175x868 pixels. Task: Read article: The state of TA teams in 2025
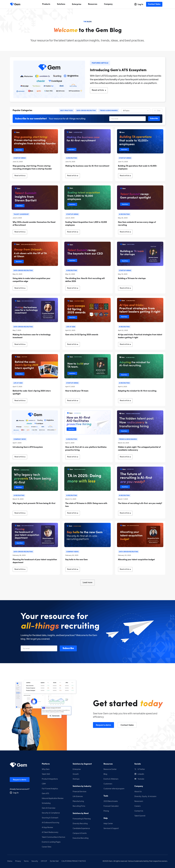click(x=73, y=513)
